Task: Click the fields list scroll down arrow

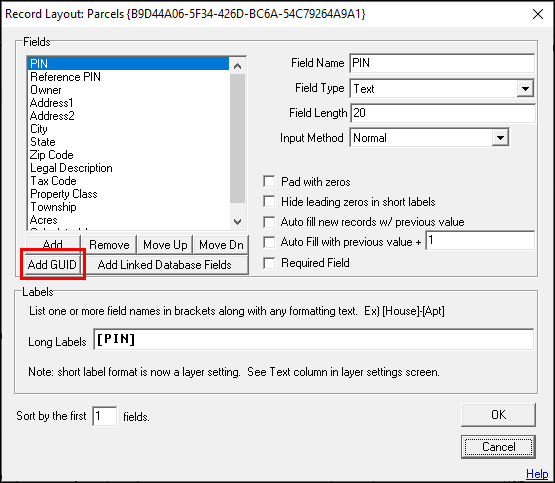Action: 238,222
